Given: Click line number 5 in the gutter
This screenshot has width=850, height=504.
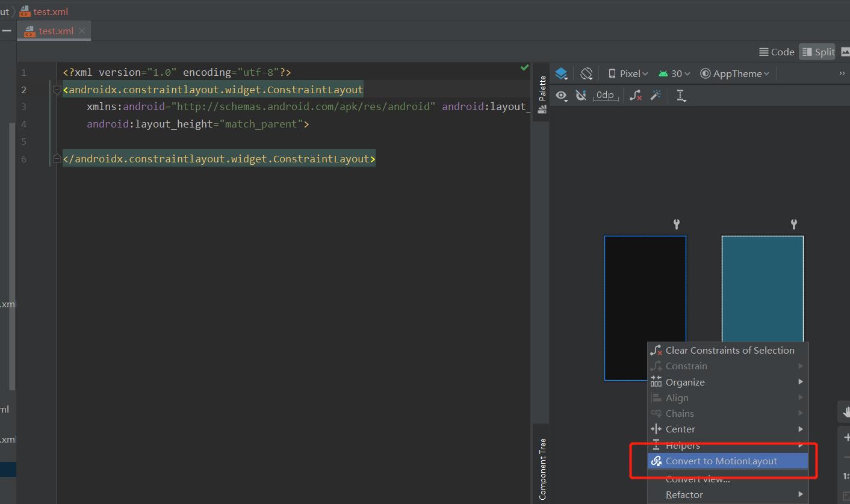Looking at the screenshot, I should (23, 141).
